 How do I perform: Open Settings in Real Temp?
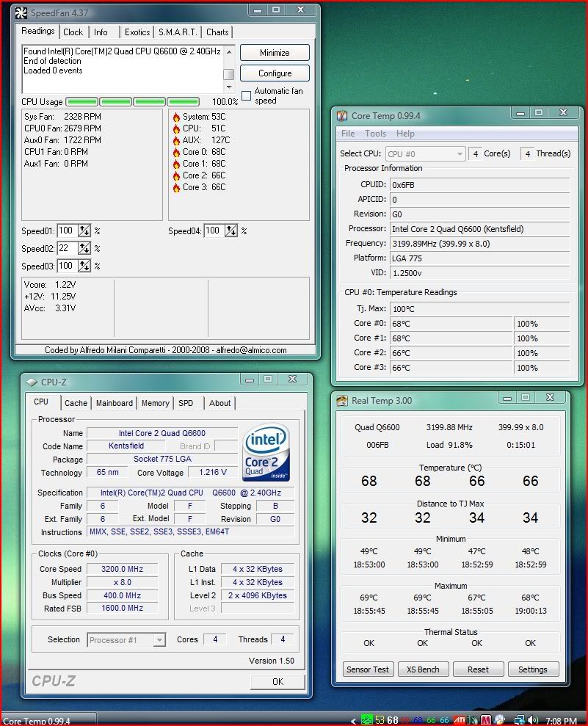(x=533, y=669)
